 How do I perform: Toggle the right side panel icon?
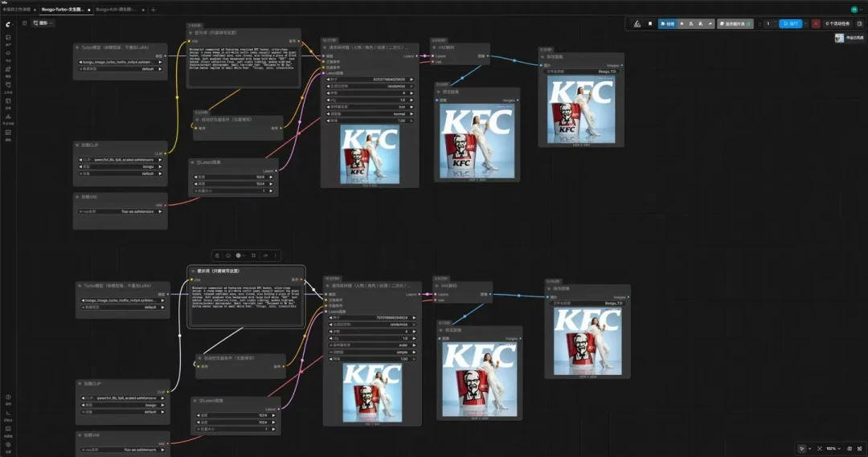tap(860, 24)
